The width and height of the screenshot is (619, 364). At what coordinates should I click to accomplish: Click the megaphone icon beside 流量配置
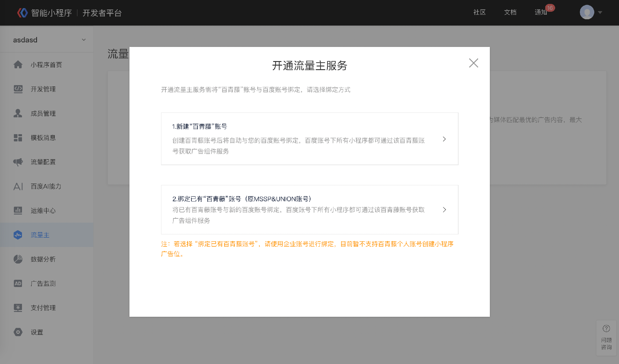click(18, 162)
